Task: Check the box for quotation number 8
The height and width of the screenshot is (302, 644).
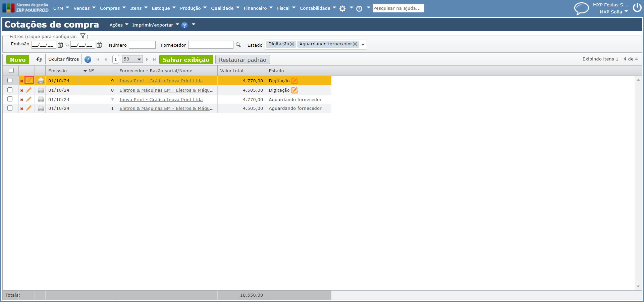Action: click(x=10, y=90)
